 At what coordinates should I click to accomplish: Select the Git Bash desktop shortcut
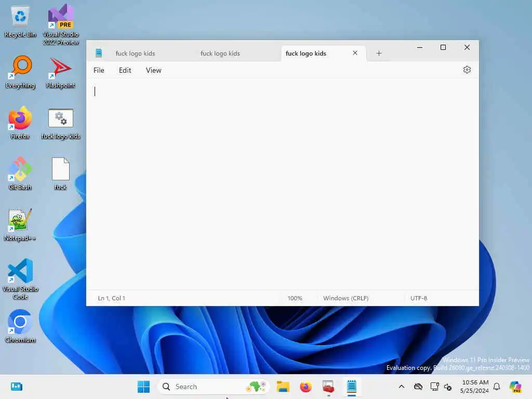pos(20,174)
